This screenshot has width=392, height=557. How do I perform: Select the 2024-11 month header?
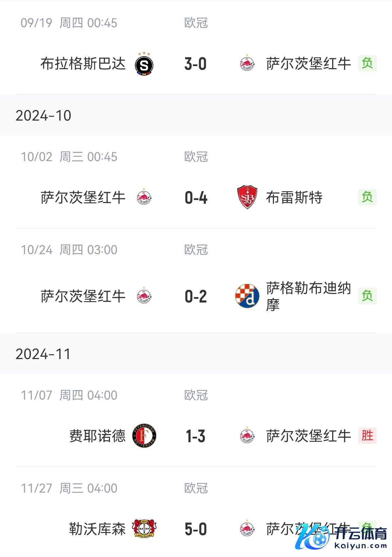click(43, 354)
